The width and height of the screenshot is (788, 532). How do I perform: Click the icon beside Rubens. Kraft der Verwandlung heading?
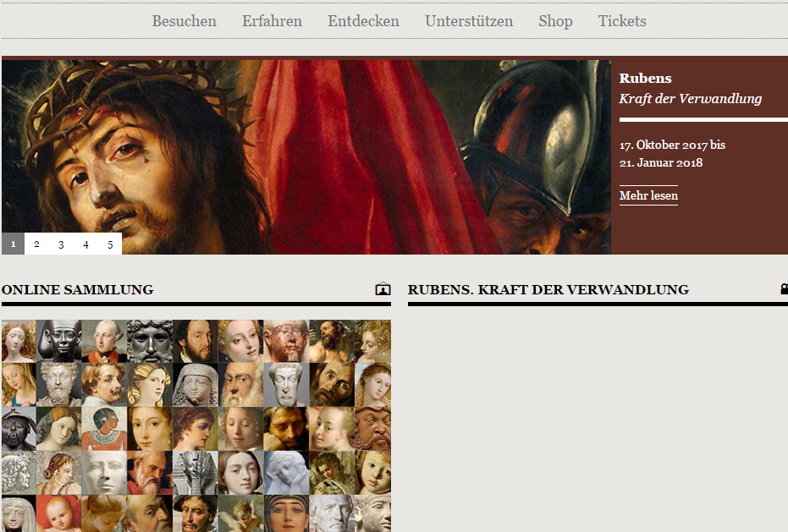784,289
